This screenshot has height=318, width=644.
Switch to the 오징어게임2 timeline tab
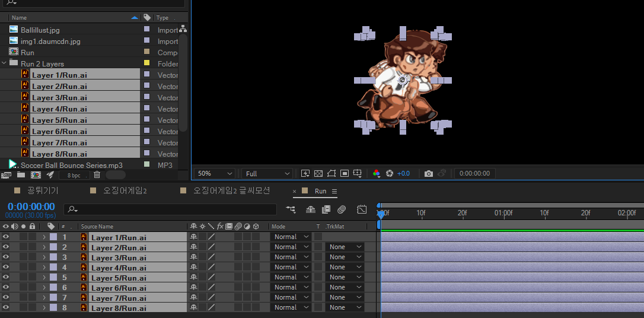pos(125,190)
